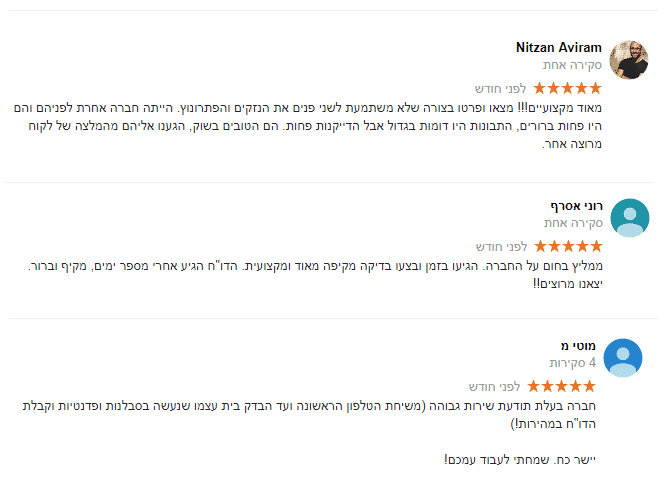
Task: Click the teal avatar of רוני אסרף
Action: pyautogui.click(x=629, y=218)
